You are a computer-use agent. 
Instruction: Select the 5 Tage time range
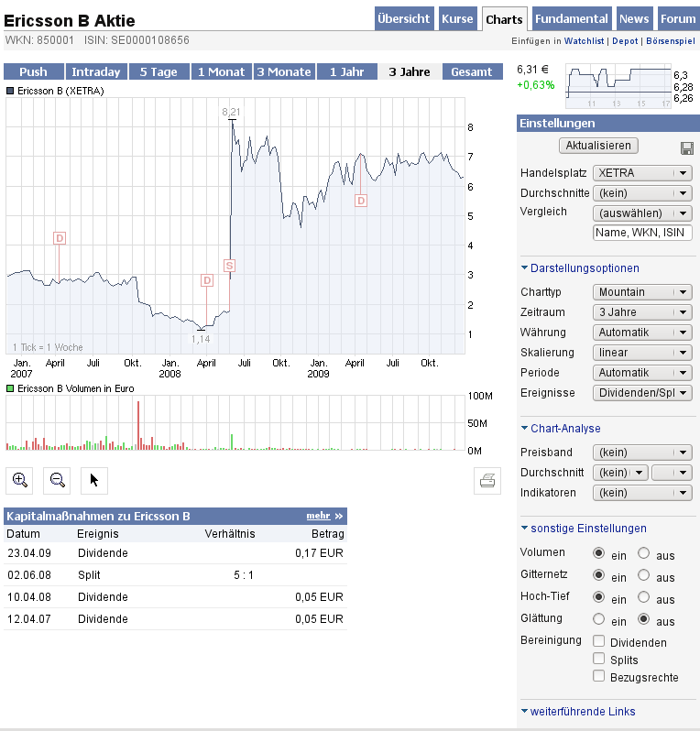(159, 71)
